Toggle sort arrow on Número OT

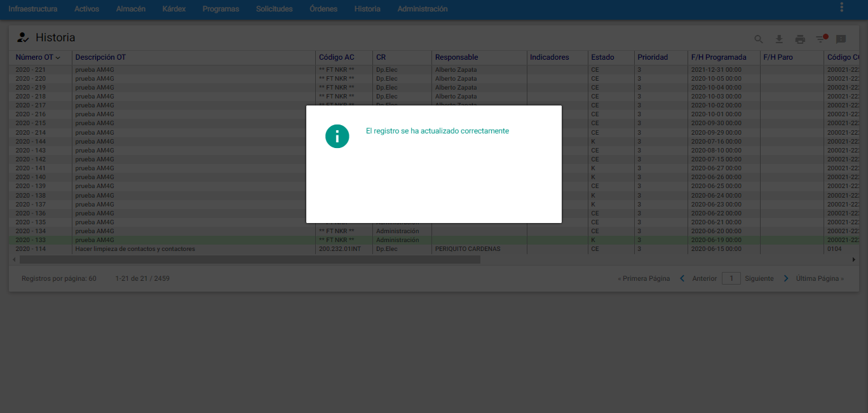coord(58,58)
